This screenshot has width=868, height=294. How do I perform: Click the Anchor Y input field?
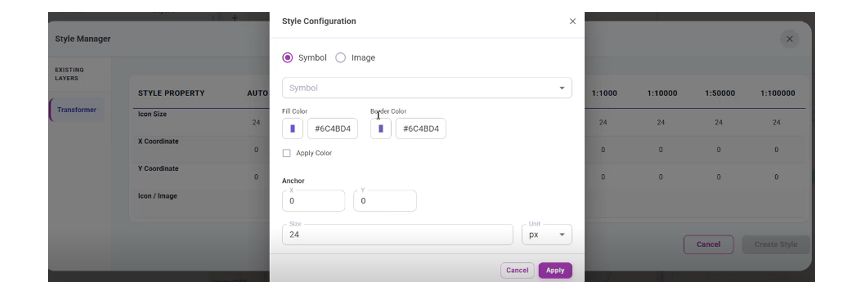tap(385, 201)
